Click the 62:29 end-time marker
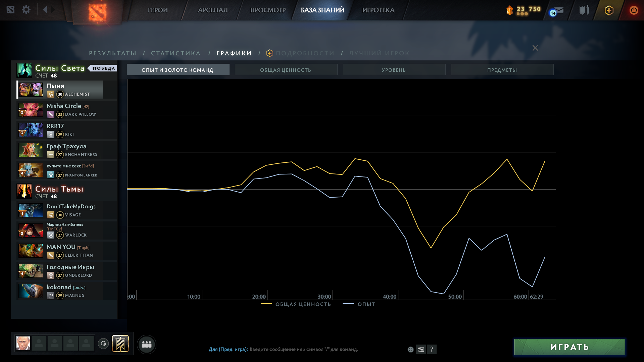Screen dimensions: 644x362 pos(537,297)
